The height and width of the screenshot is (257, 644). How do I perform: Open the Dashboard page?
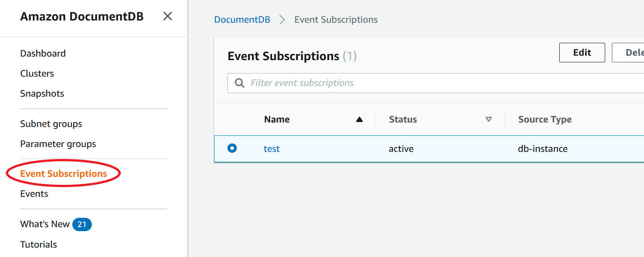43,53
